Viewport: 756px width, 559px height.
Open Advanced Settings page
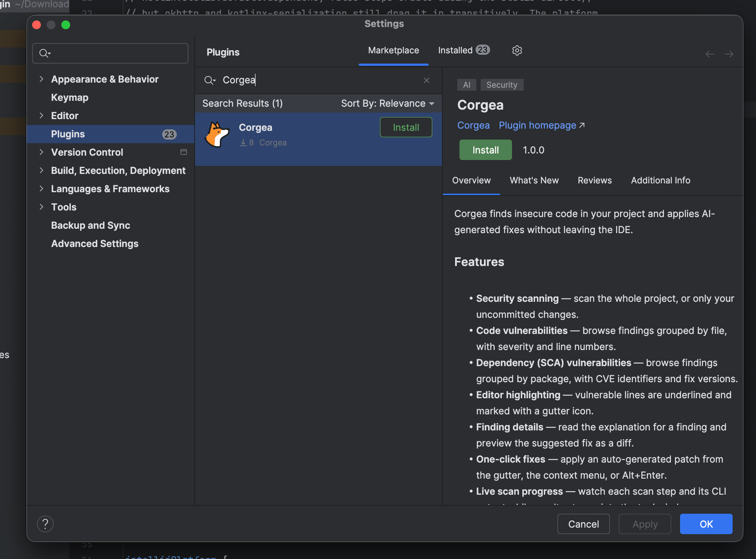point(110,243)
